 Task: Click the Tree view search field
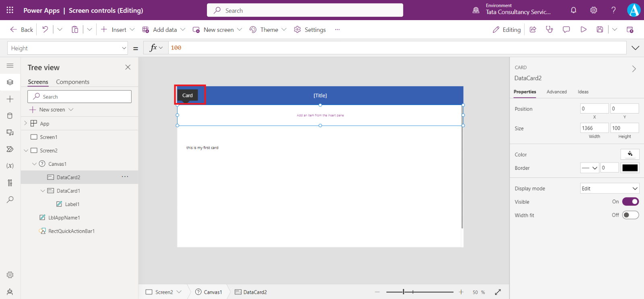click(79, 97)
